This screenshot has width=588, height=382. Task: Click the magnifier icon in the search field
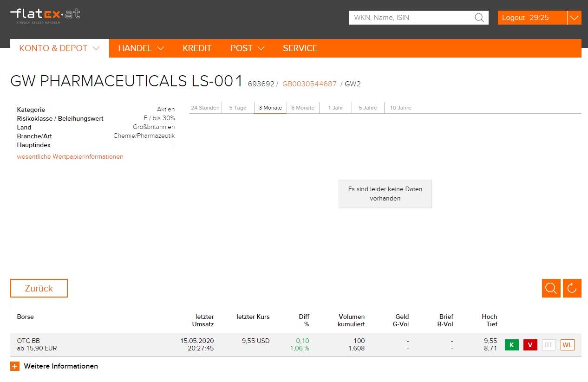(x=479, y=18)
